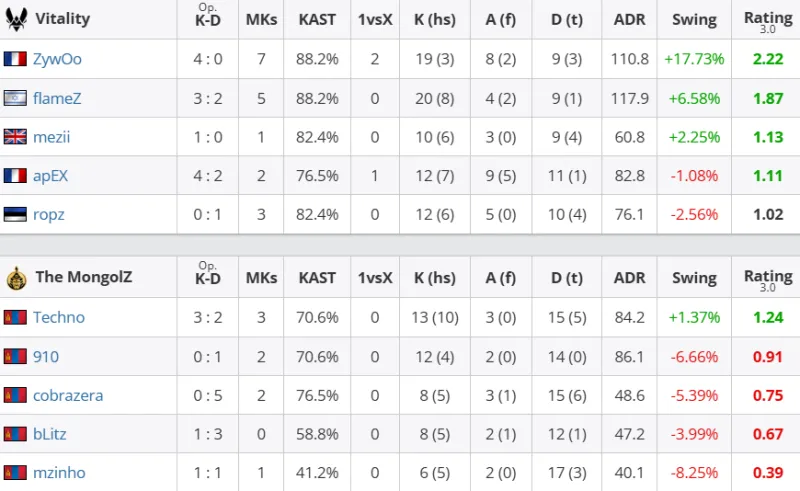Click the French flag beside ZywOo
800x491 pixels.
(x=15, y=59)
